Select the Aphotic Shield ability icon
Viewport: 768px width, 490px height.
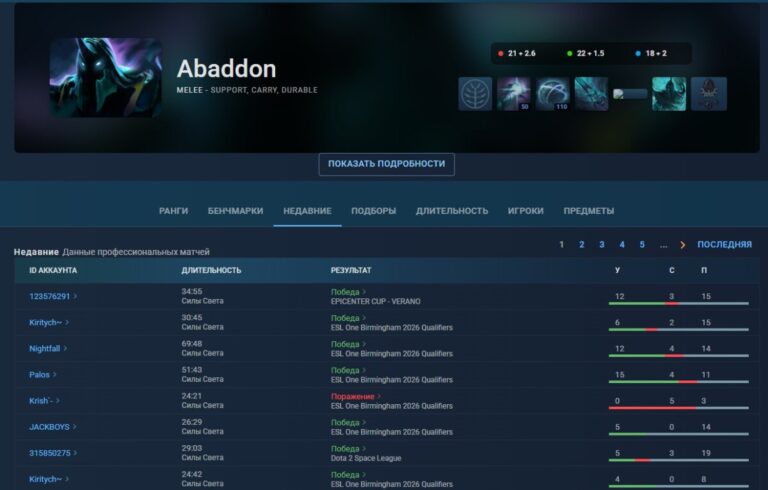click(x=552, y=94)
